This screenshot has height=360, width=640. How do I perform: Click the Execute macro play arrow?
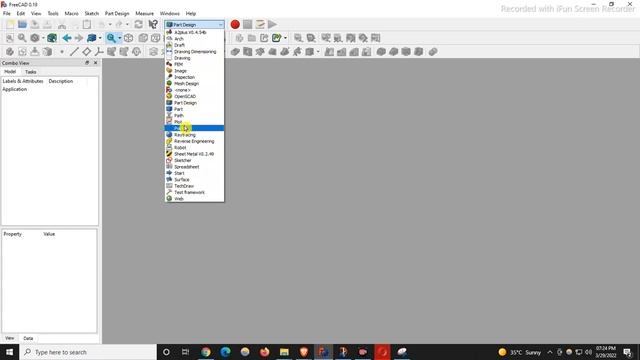coord(272,24)
